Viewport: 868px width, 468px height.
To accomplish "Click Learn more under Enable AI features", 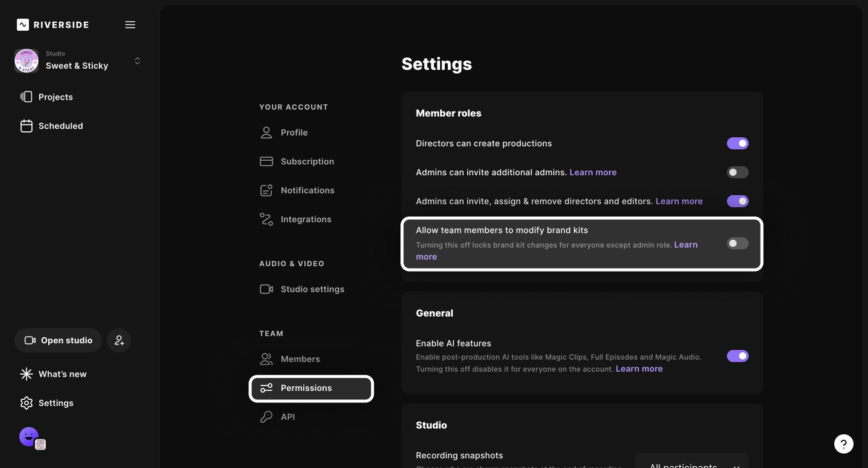I will tap(639, 369).
